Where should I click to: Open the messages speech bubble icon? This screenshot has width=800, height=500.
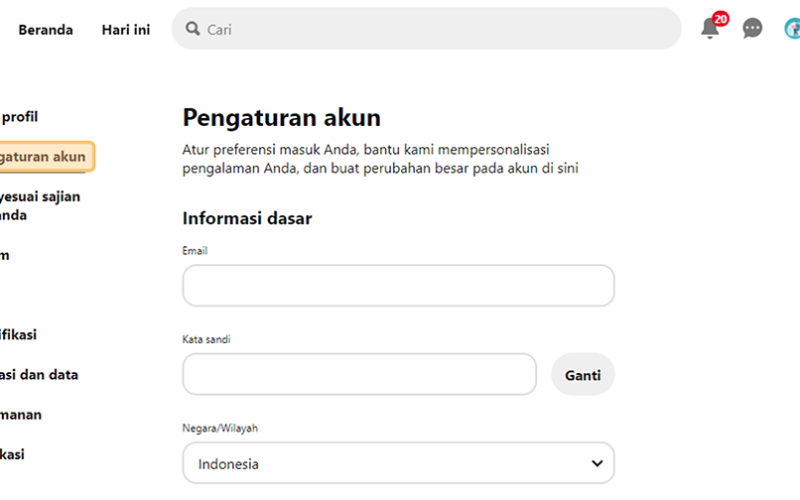(752, 28)
